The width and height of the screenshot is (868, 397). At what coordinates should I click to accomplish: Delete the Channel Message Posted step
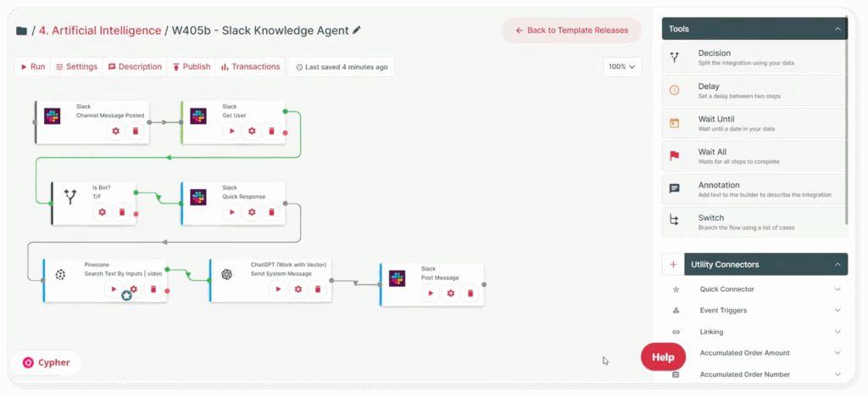[136, 131]
